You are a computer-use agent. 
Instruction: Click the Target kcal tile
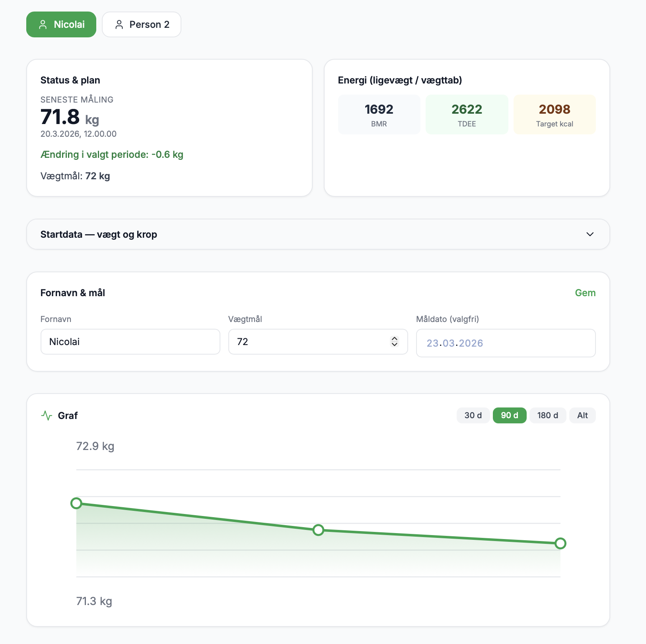[554, 114]
